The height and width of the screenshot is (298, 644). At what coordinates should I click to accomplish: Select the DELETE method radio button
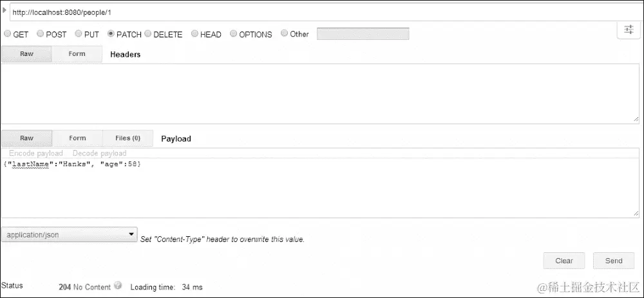pos(147,33)
